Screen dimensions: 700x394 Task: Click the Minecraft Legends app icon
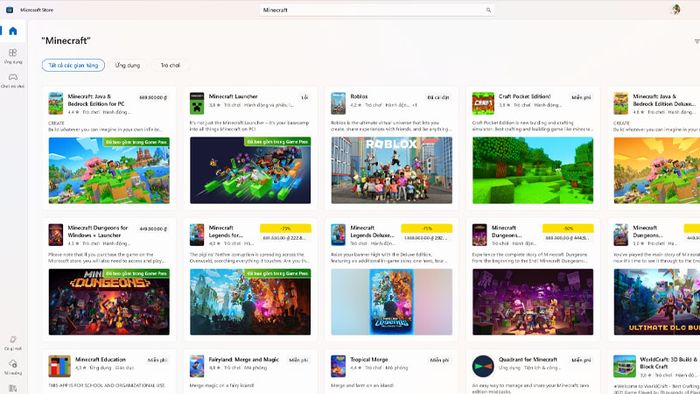[197, 235]
